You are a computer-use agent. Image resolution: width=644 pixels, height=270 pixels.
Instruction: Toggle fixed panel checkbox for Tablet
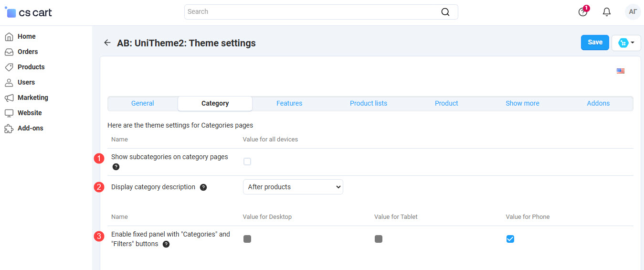379,239
